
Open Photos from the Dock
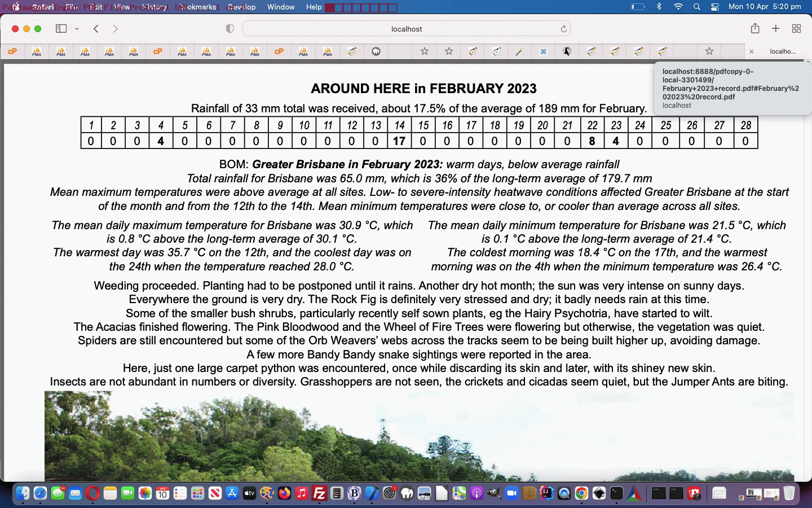(145, 493)
